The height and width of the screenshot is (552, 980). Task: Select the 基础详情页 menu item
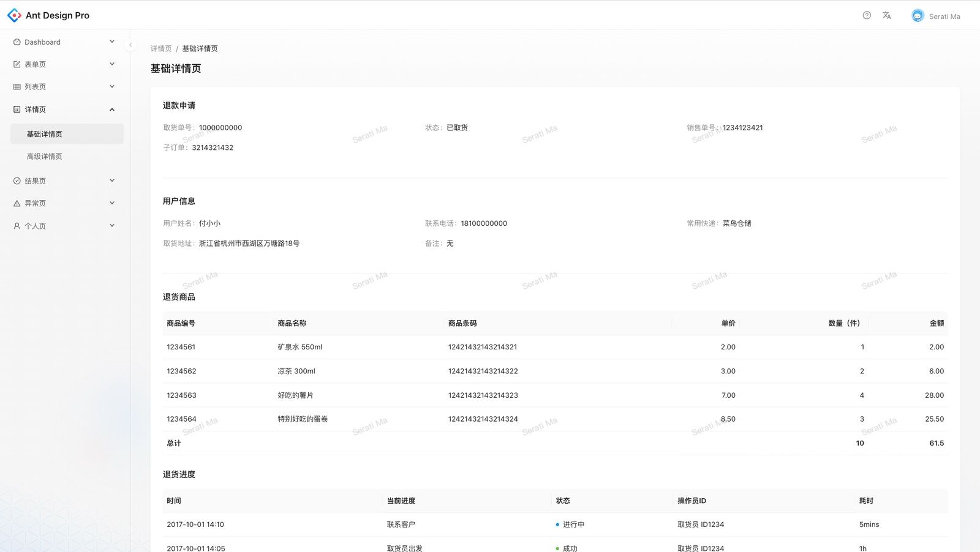click(67, 134)
